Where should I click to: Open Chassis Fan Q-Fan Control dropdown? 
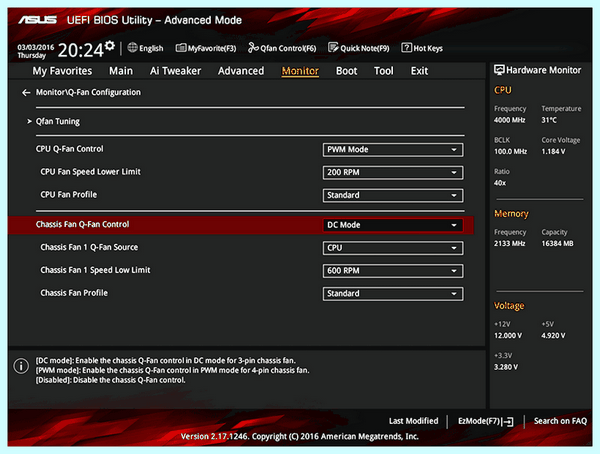coord(393,225)
